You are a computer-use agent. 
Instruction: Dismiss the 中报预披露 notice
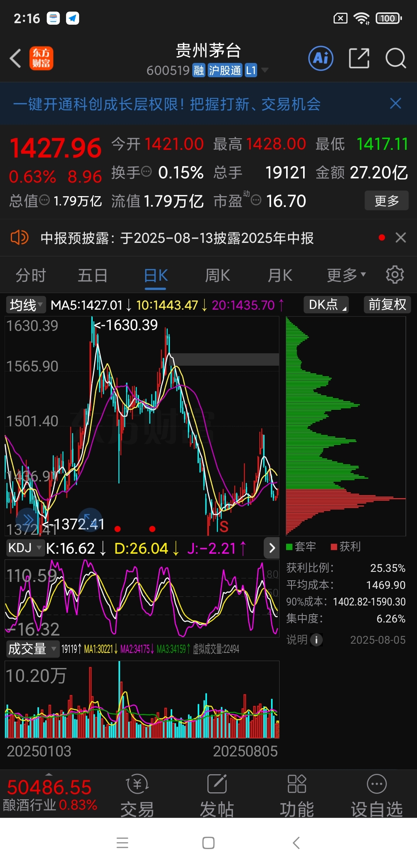tap(401, 237)
